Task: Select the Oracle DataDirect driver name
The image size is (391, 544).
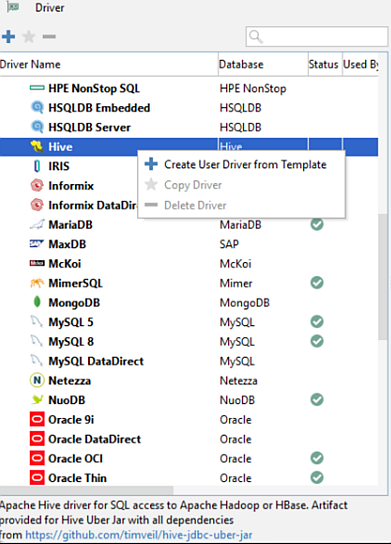Action: click(95, 439)
